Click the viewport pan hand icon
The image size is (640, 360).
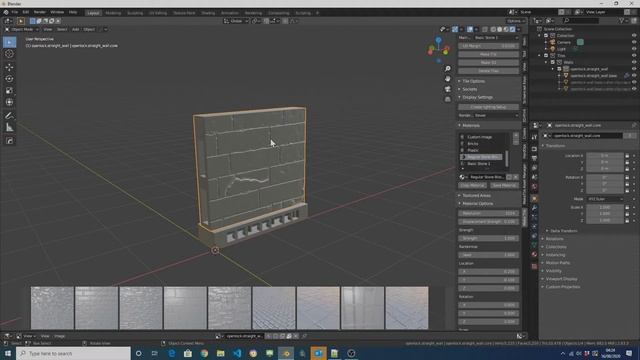[447, 79]
